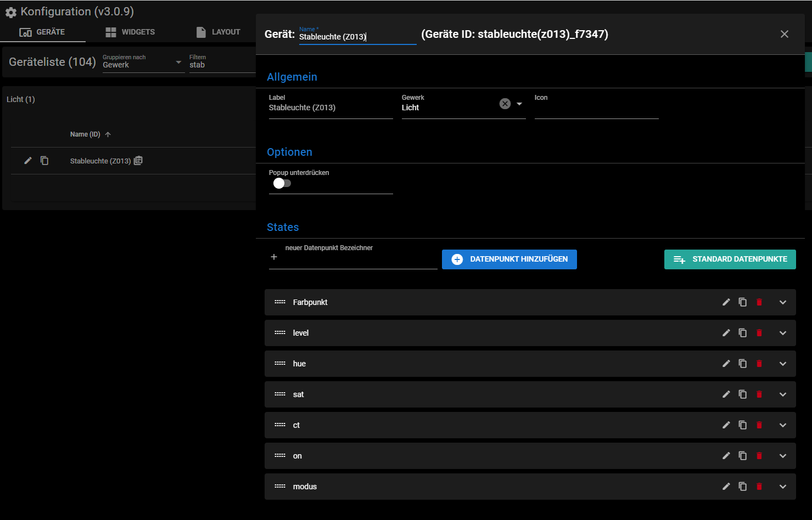
Task: Switch to the WIDGETS tab
Action: click(x=130, y=32)
